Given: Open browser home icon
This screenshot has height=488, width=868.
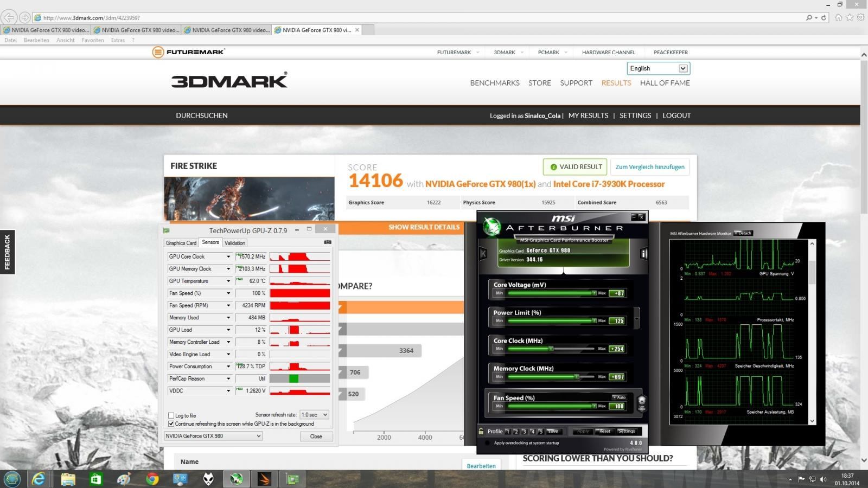Looking at the screenshot, I should 838,17.
